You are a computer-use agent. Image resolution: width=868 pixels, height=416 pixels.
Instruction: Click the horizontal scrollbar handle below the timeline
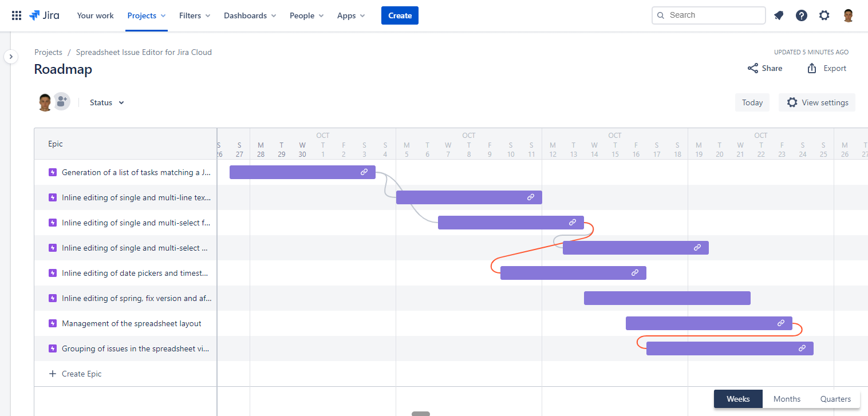[x=421, y=413]
